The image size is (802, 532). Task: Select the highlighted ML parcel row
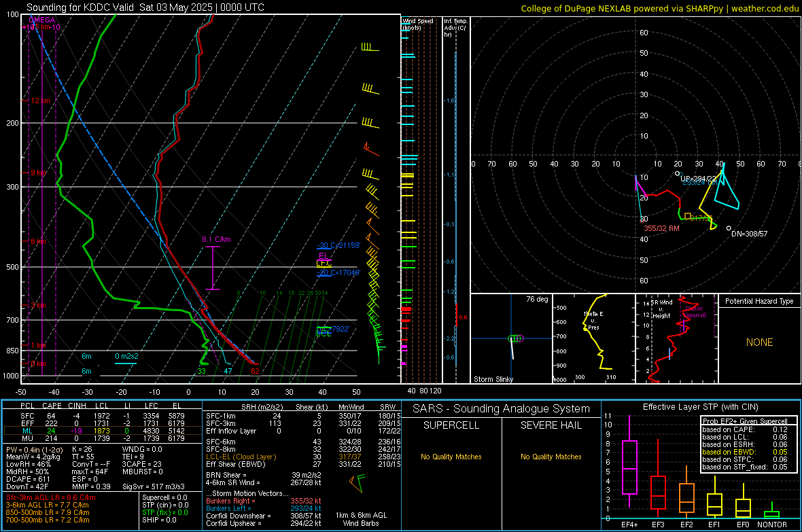click(x=103, y=431)
